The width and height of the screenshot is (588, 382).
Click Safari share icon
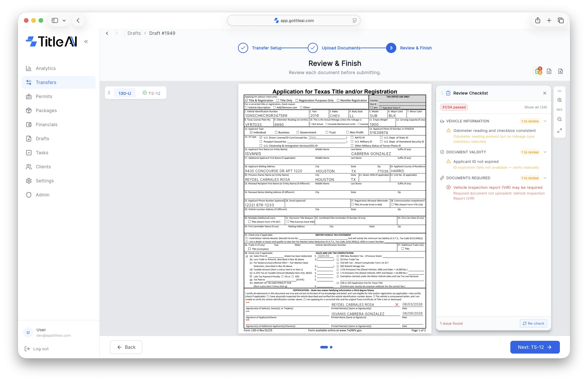coord(538,20)
